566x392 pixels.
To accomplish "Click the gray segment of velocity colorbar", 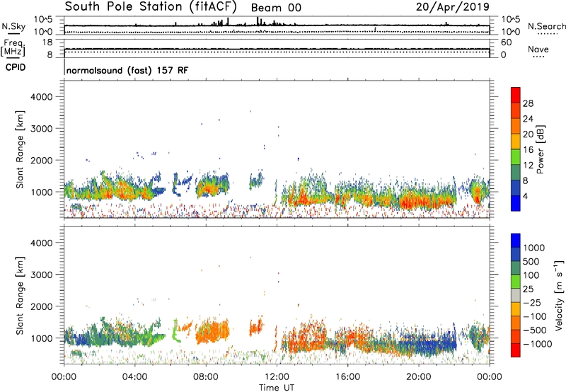I will pyautogui.click(x=516, y=295).
